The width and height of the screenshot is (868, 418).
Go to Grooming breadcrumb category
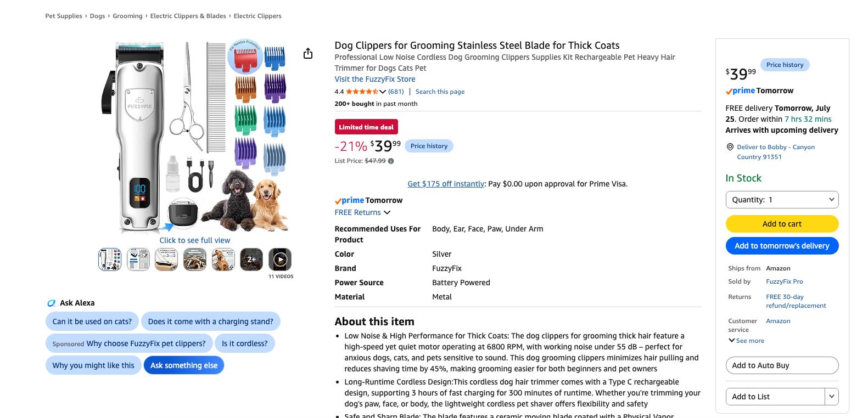click(x=127, y=16)
